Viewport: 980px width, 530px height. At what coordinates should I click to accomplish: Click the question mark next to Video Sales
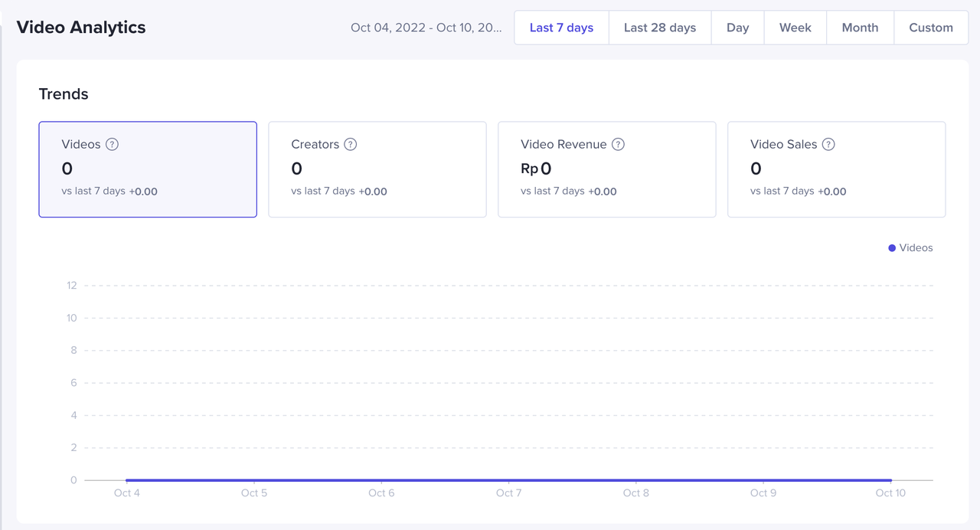point(828,144)
